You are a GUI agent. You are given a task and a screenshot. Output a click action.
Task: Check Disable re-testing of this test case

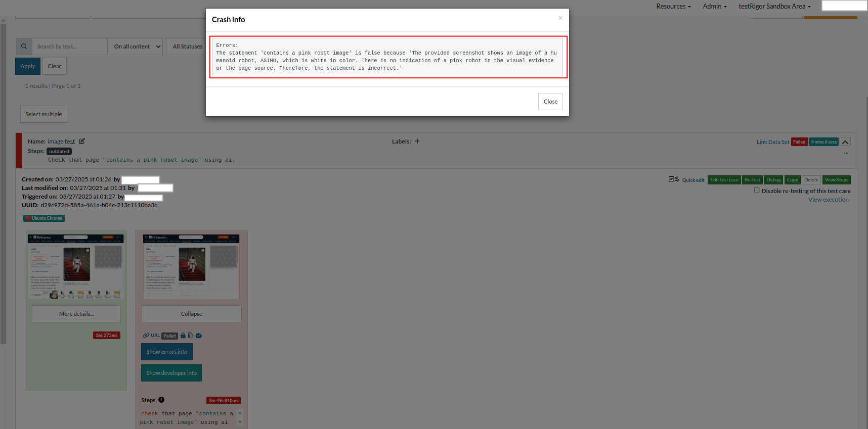click(757, 190)
